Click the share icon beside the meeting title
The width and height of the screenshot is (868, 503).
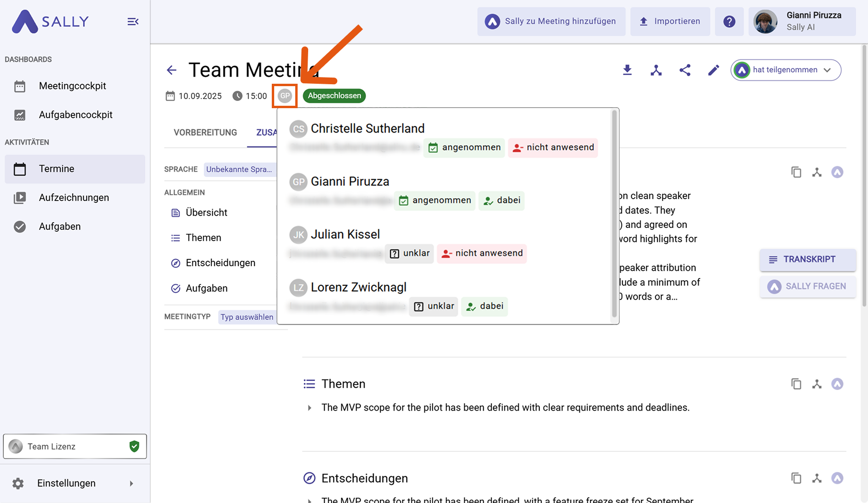click(685, 70)
